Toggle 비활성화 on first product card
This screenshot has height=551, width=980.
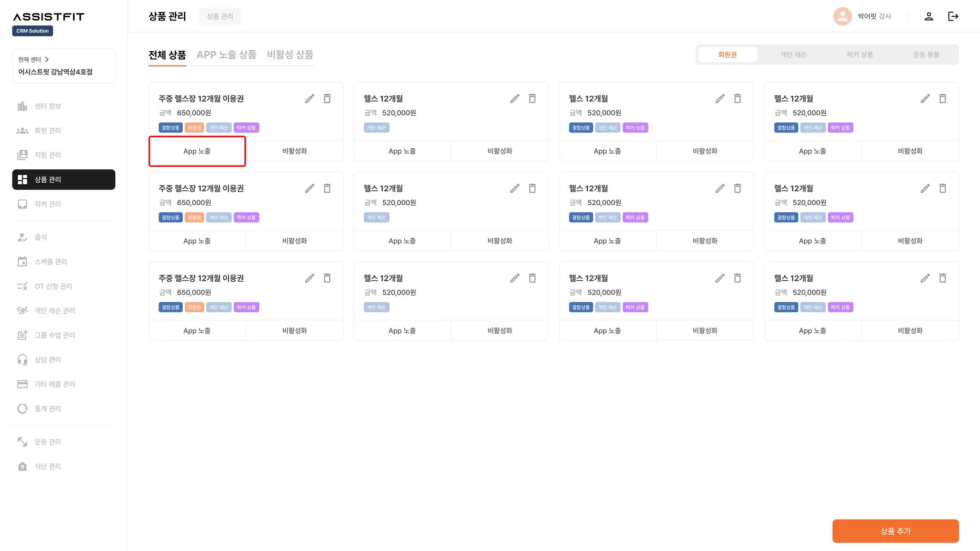(294, 151)
